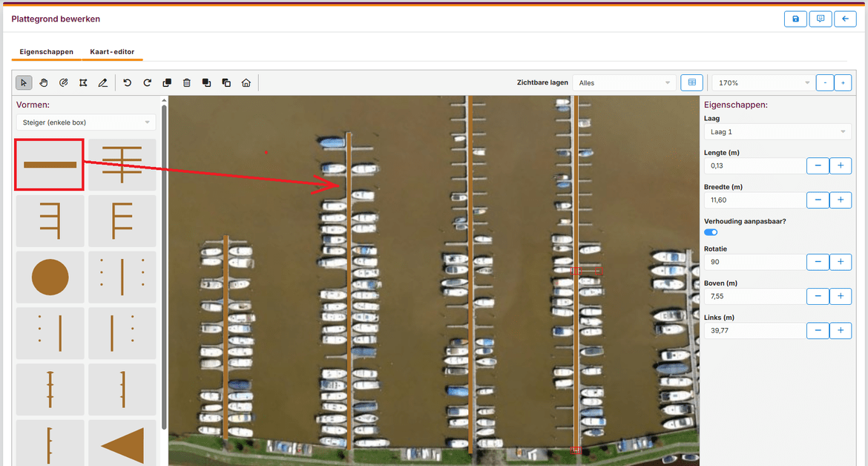Viewport: 868px width, 466px height.
Task: Select the brown circle shape thumbnail
Action: [50, 277]
